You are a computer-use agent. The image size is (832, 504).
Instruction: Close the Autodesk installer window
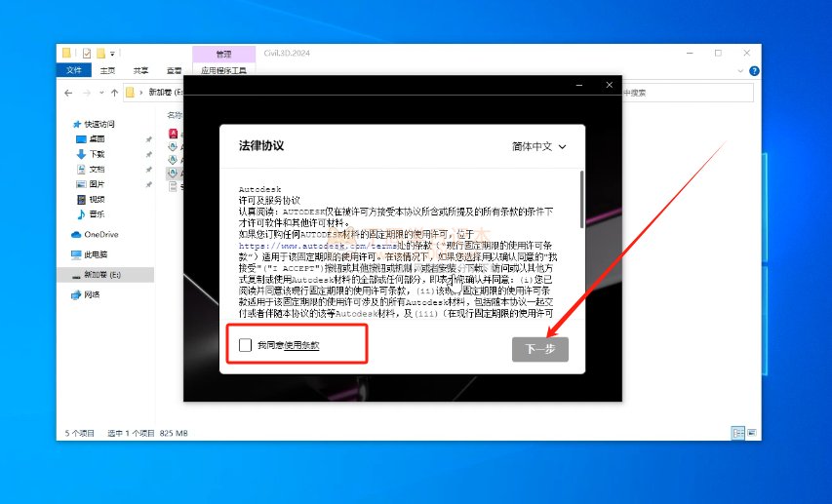(x=610, y=85)
